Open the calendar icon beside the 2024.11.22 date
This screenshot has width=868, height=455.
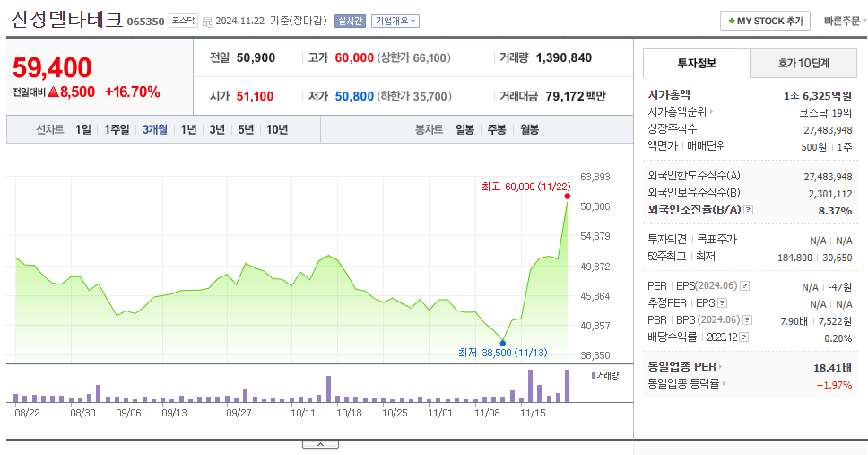[208, 22]
